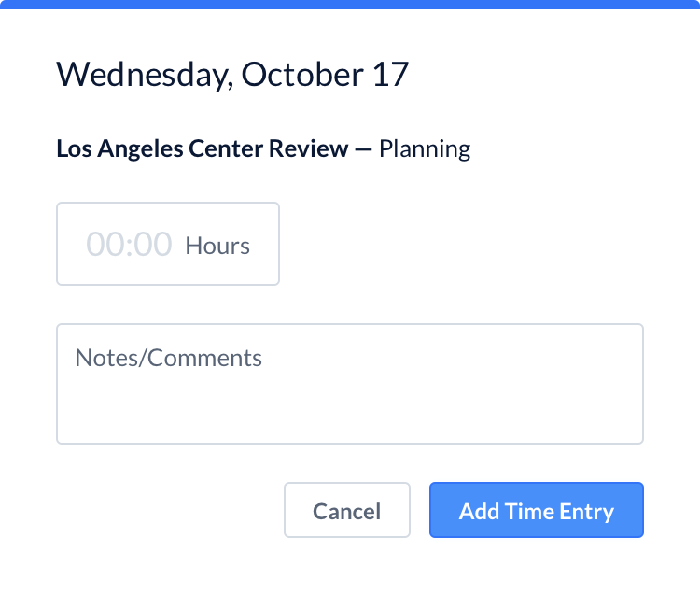700x594 pixels.
Task: Select the time duration box above notes
Action: (x=168, y=244)
